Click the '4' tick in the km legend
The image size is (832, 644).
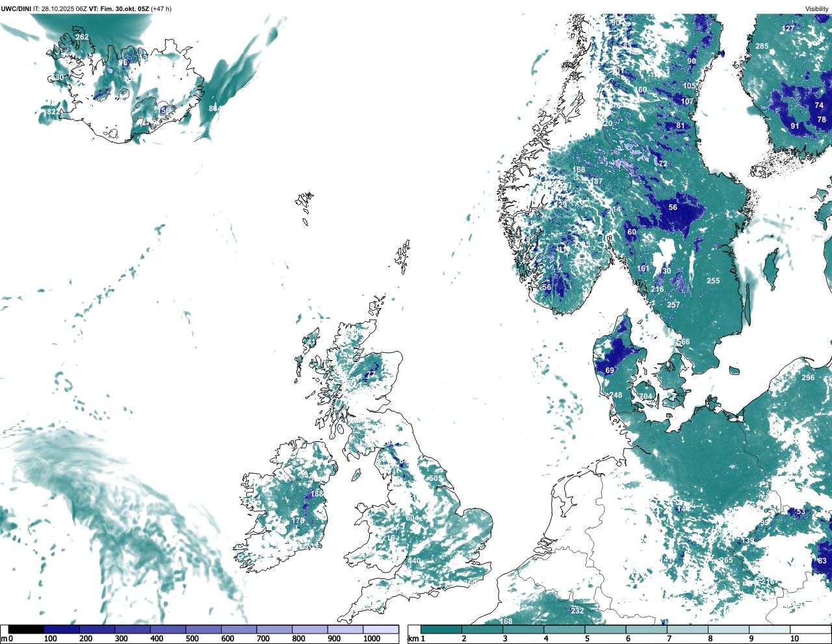tap(546, 639)
